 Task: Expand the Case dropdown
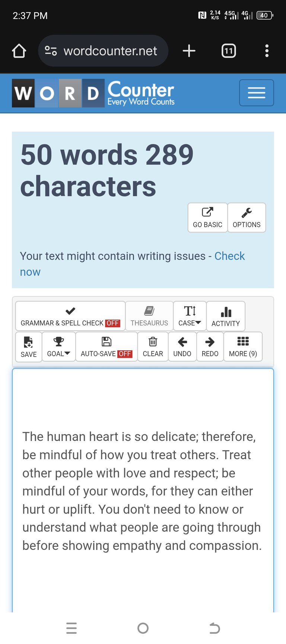click(x=190, y=316)
